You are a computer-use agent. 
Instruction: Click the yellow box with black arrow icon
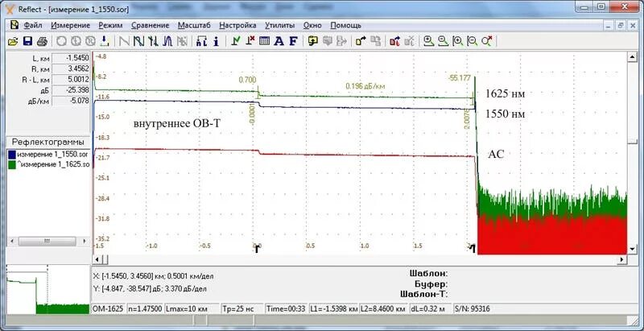[361, 41]
